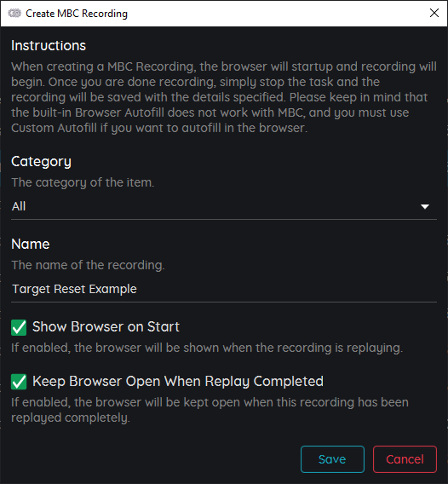Click the Keep Browser Open When Replay Completed label
This screenshot has height=484, width=448.
[178, 382]
